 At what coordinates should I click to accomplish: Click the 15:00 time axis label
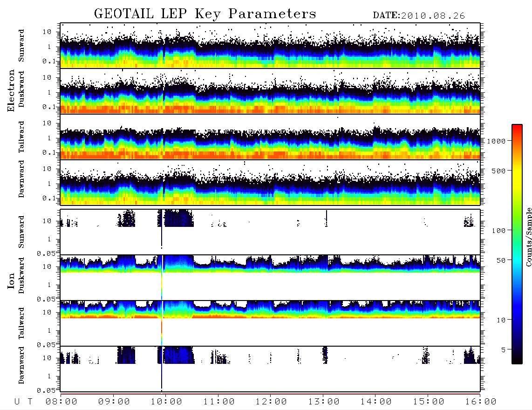429,402
